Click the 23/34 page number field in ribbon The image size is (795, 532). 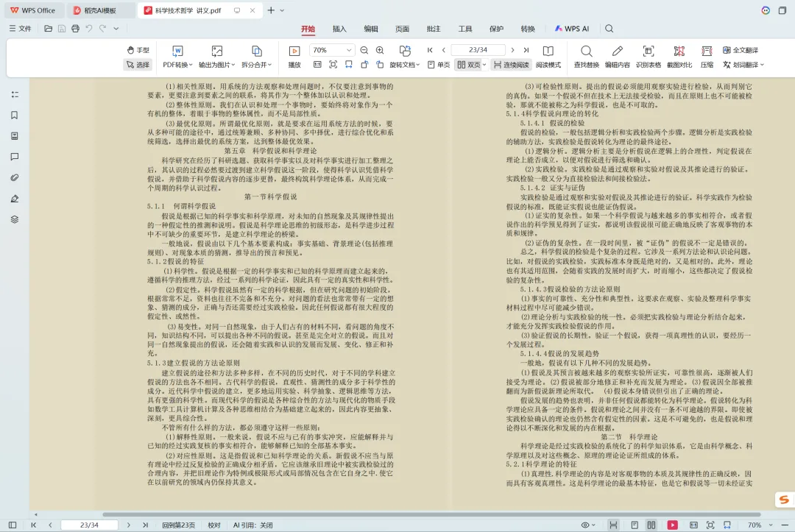(x=478, y=49)
